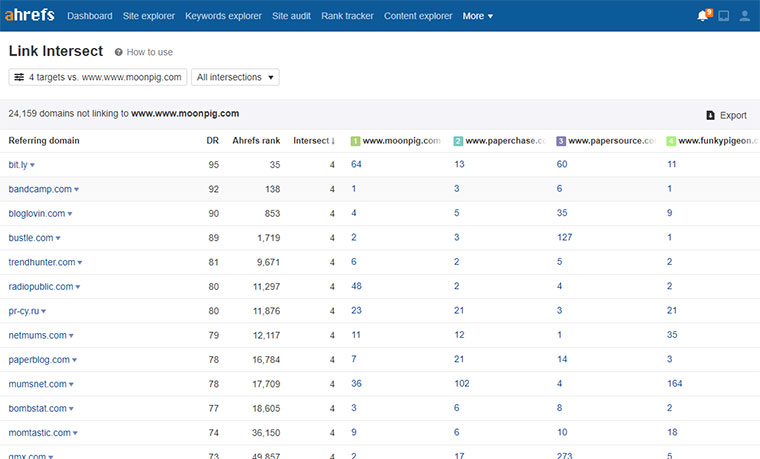Go to Keywords explorer
Image resolution: width=760 pixels, height=459 pixels.
pos(223,16)
